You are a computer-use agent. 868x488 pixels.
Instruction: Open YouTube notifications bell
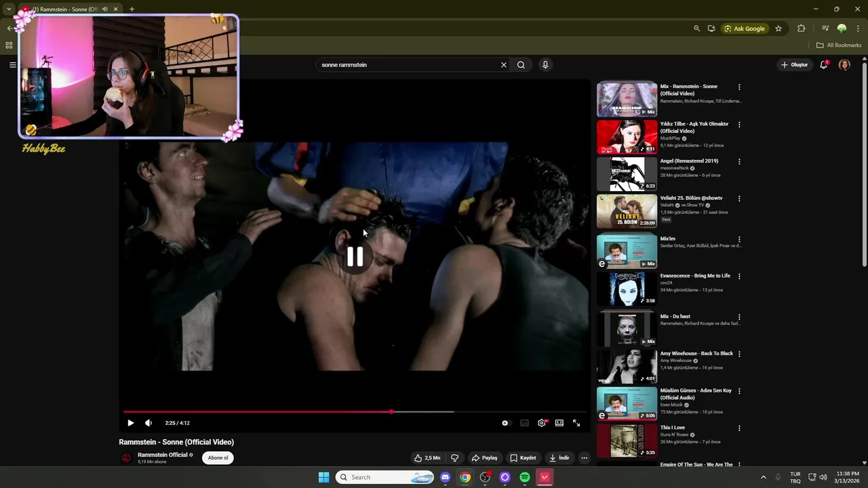tap(824, 65)
